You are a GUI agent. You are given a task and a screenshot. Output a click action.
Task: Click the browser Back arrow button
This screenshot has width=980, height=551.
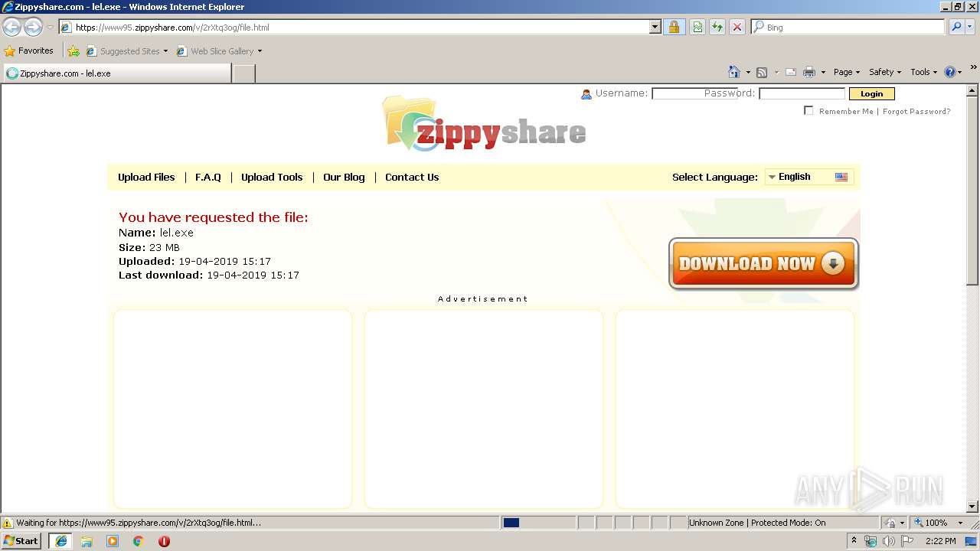click(x=11, y=28)
